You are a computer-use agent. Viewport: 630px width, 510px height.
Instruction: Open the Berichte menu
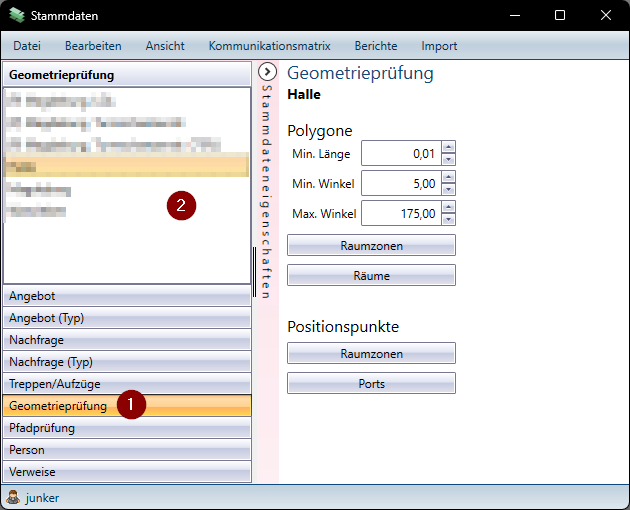pyautogui.click(x=375, y=46)
